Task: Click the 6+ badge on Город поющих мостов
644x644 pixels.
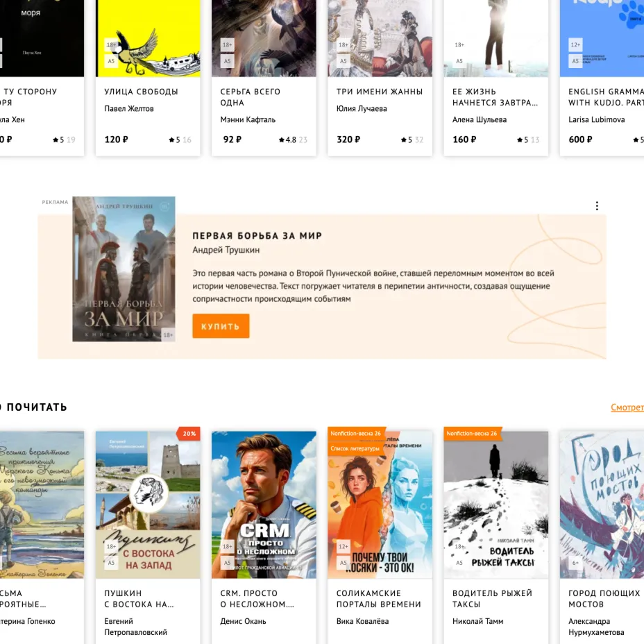Action: click(575, 563)
